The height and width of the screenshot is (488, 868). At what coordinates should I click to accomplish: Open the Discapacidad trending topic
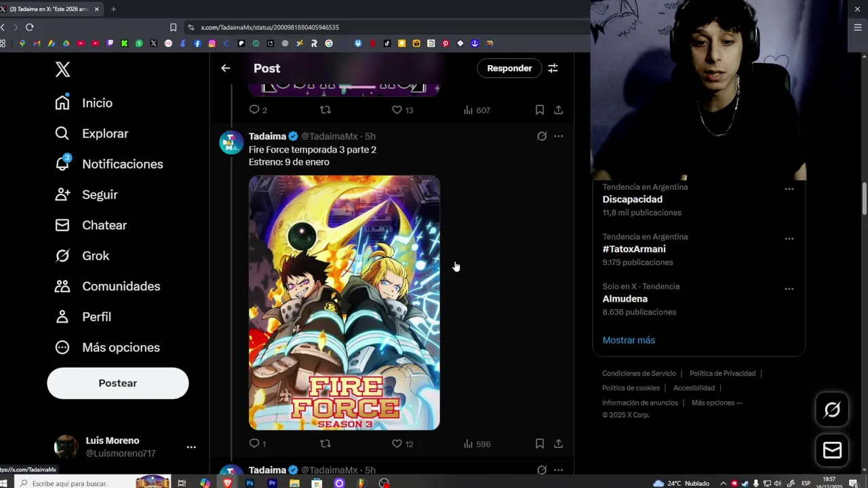(x=632, y=199)
